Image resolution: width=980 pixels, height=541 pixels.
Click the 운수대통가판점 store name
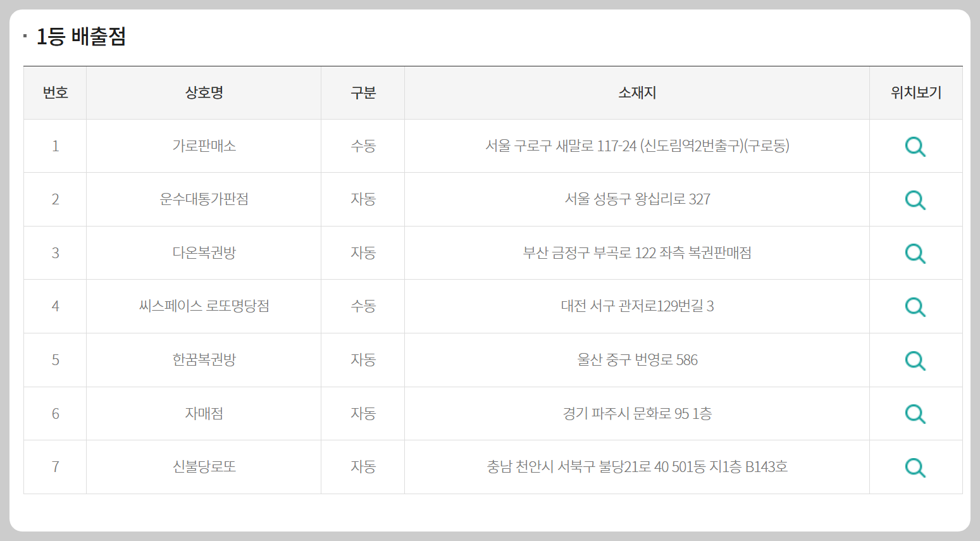tap(203, 200)
